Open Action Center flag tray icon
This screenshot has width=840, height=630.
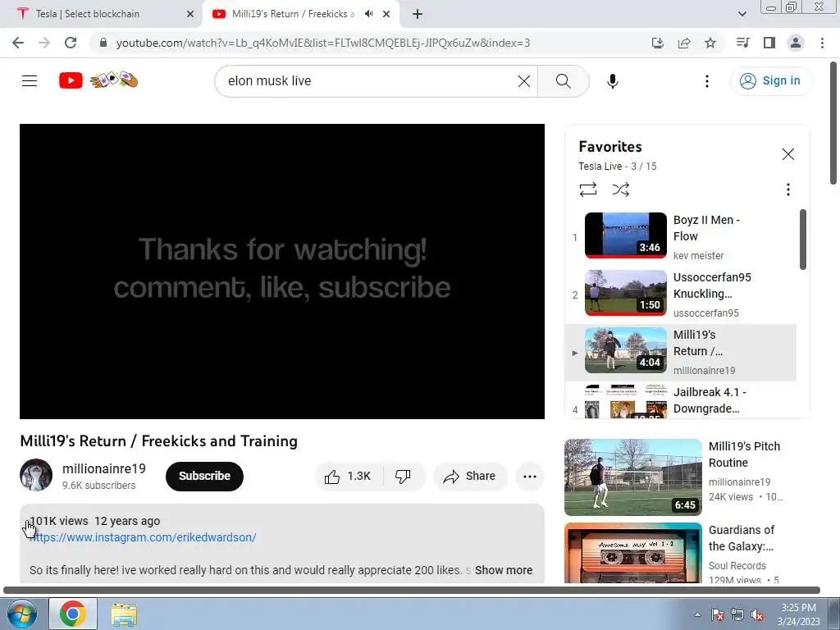(x=718, y=615)
